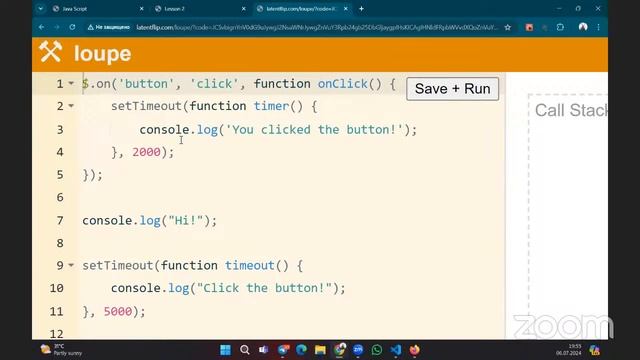The height and width of the screenshot is (360, 640).
Task: Click the 'You clicked the button!' string
Action: point(314,130)
